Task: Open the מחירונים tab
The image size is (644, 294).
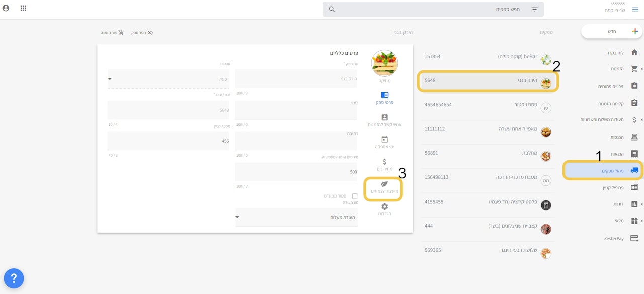Action: point(384,165)
